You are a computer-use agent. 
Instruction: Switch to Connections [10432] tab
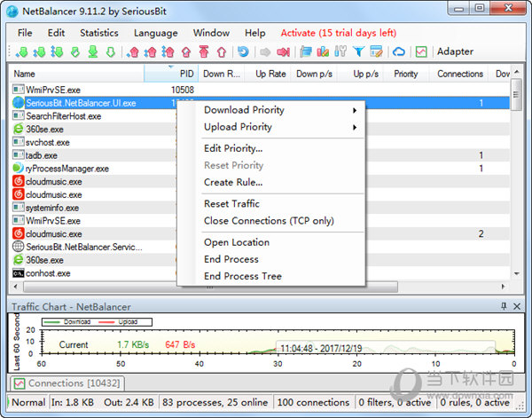click(67, 383)
